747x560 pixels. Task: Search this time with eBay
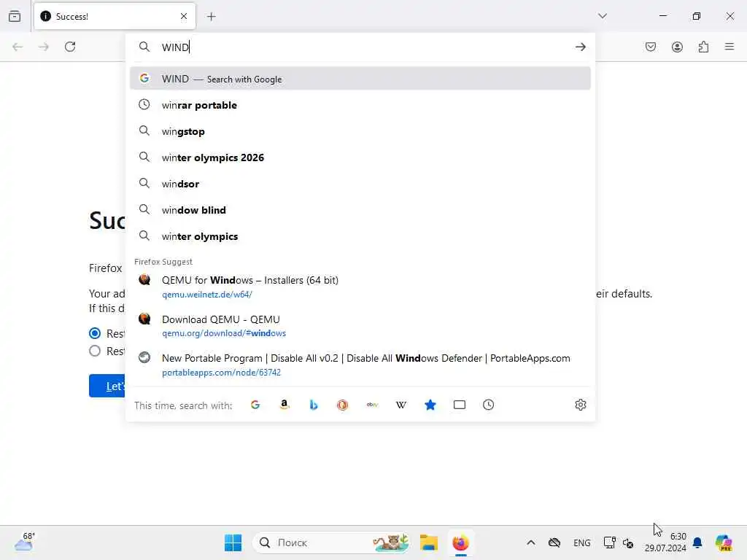click(x=372, y=405)
